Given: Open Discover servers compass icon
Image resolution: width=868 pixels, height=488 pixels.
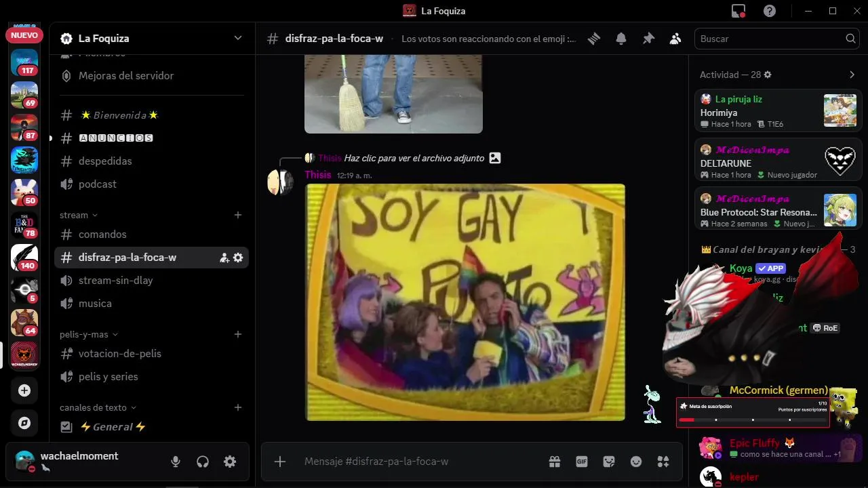Looking at the screenshot, I should point(24,423).
